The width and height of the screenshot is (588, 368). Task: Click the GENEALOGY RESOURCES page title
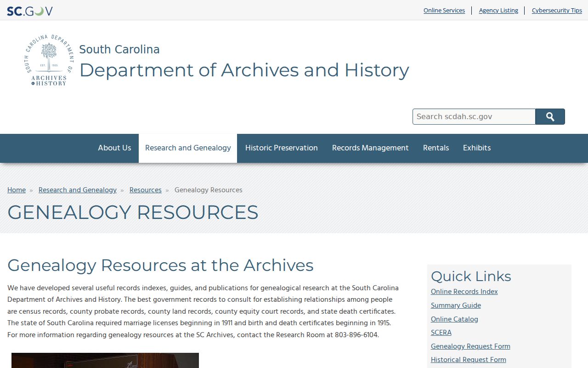pyautogui.click(x=133, y=213)
